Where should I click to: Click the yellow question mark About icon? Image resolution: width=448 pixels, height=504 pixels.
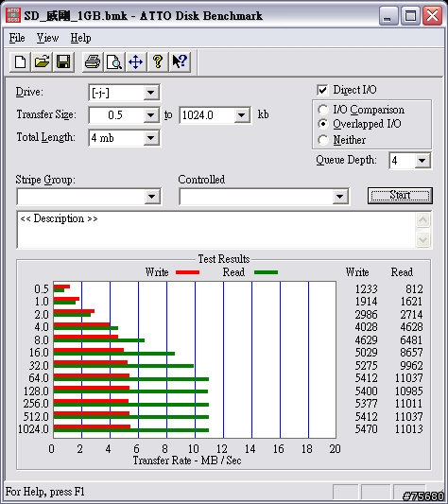tap(158, 61)
